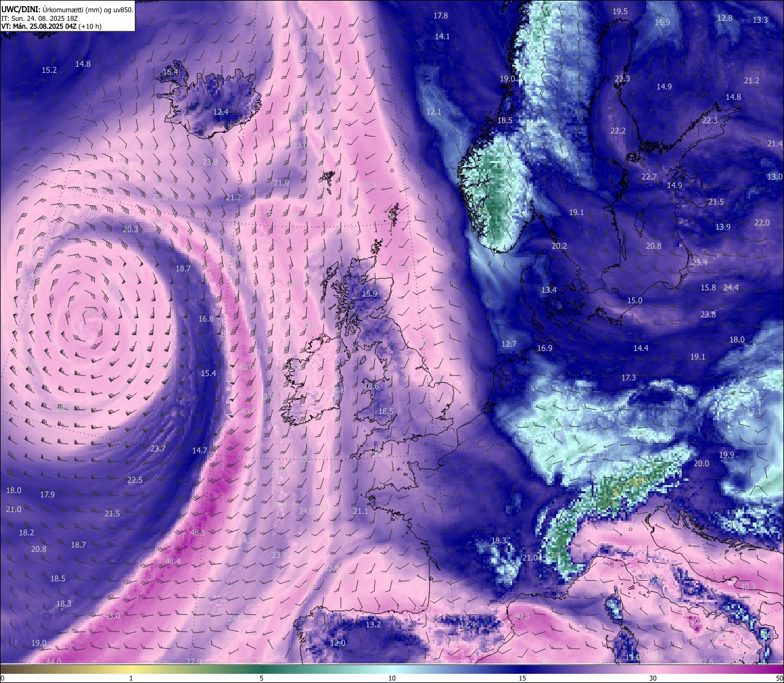Click the map value 13.3
Viewport: 784px width, 683px height.
(x=760, y=20)
